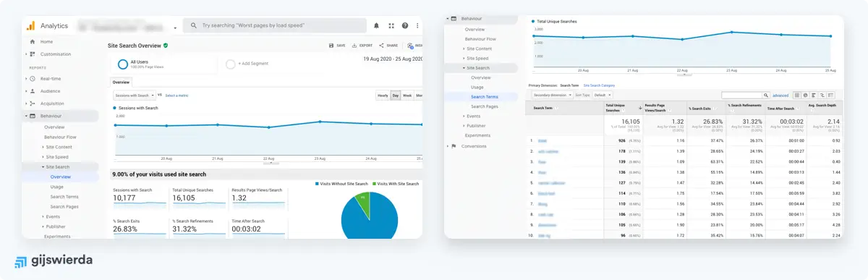Select the Performance bar view icon
868x280 pixels.
814,95
